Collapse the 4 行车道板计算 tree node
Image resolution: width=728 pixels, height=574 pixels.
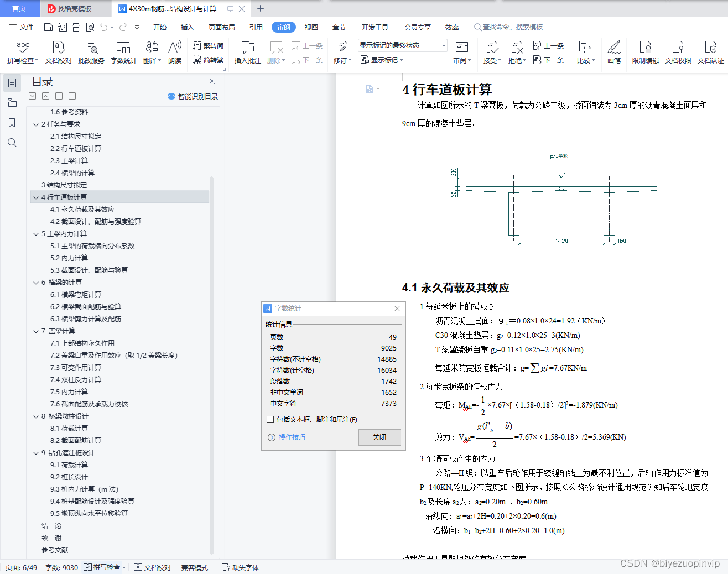36,197
